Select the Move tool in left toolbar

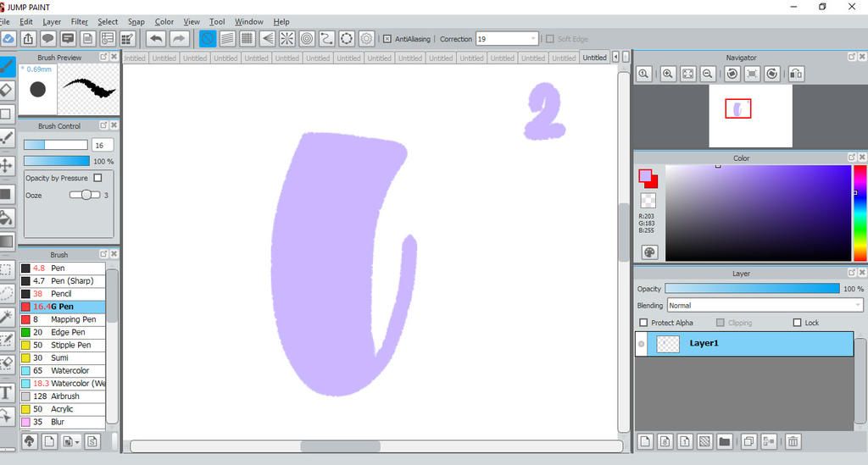[6, 165]
